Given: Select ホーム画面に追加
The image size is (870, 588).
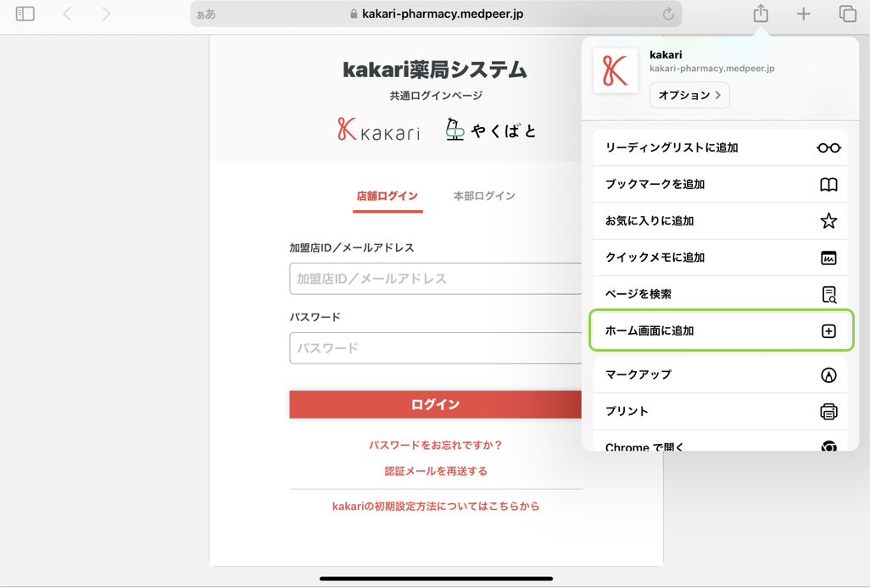Looking at the screenshot, I should pyautogui.click(x=720, y=330).
